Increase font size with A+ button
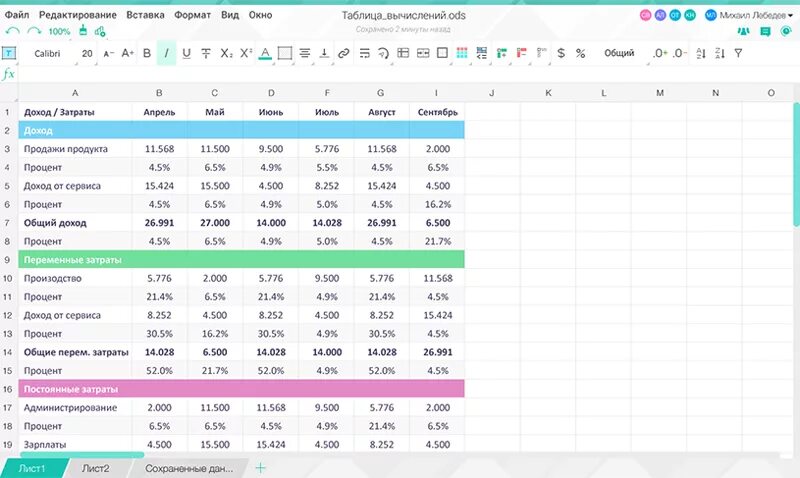The height and width of the screenshot is (478, 800). pos(128,53)
